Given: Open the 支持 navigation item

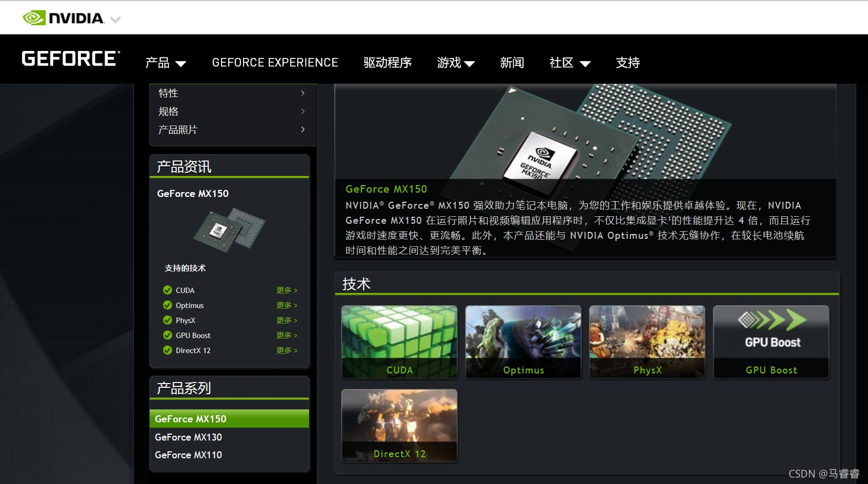Looking at the screenshot, I should tap(628, 63).
